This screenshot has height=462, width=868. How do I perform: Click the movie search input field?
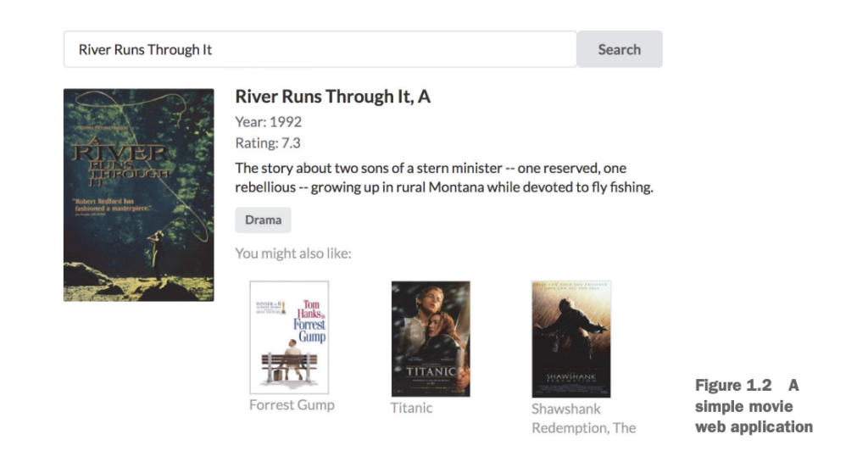tap(320, 49)
